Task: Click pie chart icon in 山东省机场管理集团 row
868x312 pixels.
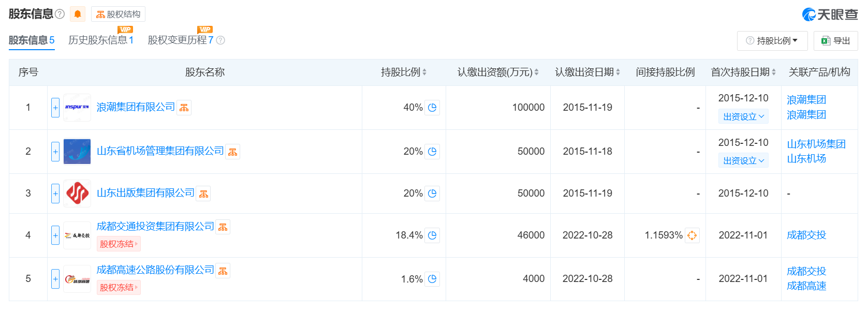Action: (x=432, y=152)
